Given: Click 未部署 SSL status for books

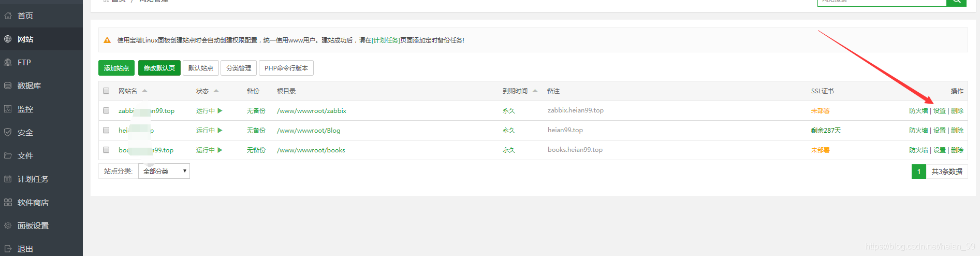Looking at the screenshot, I should pos(821,150).
